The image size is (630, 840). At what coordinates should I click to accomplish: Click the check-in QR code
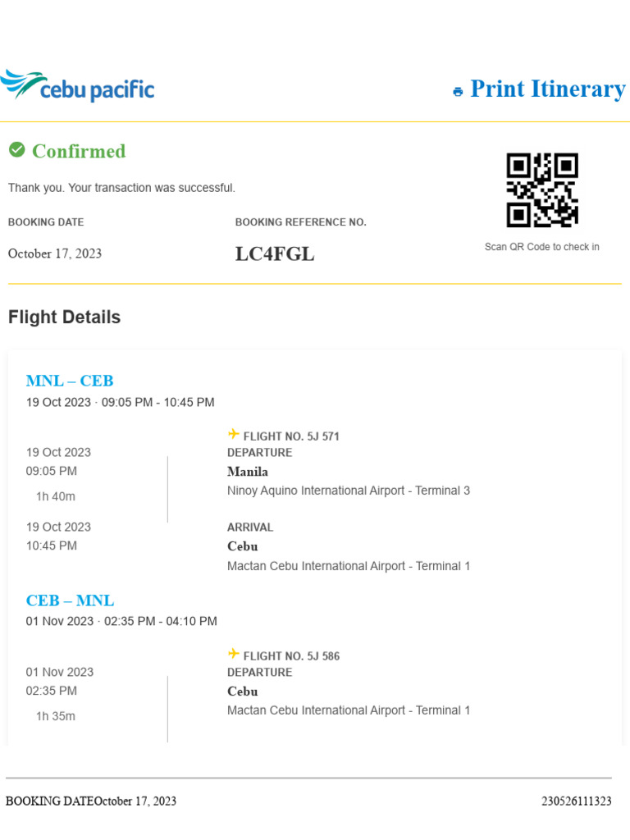(x=541, y=190)
